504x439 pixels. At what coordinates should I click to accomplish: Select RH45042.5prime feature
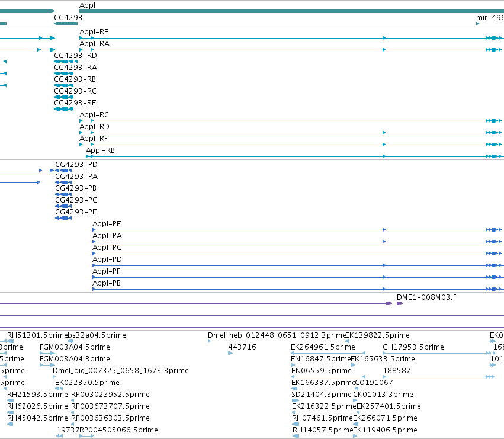(37, 418)
